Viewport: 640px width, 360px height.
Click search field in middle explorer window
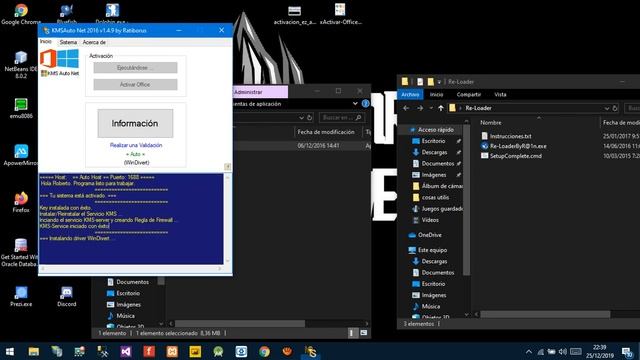[341, 118]
